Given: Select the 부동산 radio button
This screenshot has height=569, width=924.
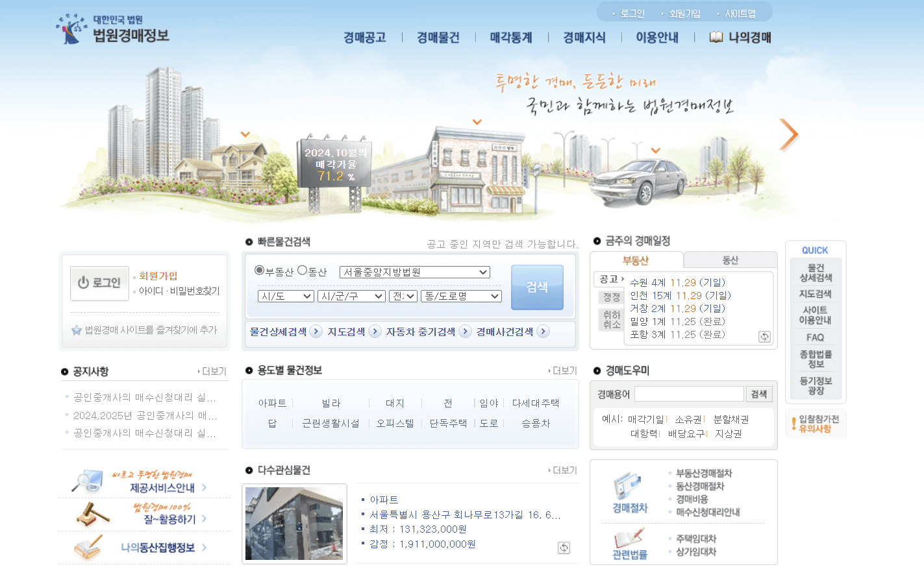Looking at the screenshot, I should [260, 272].
